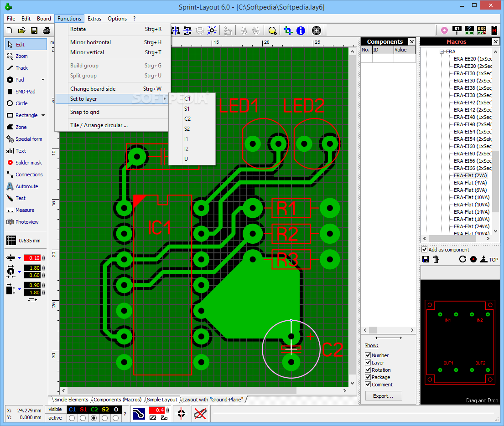Click the rotate macro icon
Image resolution: width=504 pixels, height=426 pixels.
click(x=462, y=259)
